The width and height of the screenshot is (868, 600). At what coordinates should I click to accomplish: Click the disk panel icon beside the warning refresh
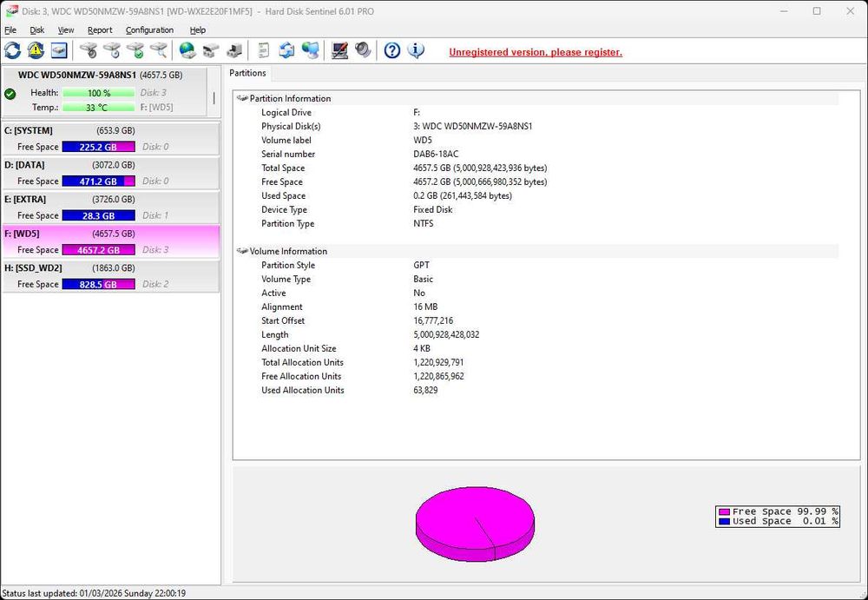[x=59, y=50]
